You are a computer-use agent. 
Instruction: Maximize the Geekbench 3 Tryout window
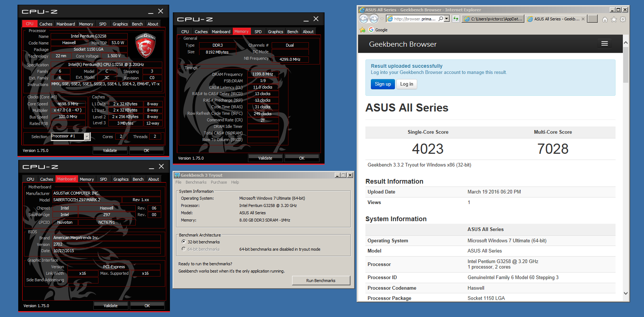click(344, 175)
